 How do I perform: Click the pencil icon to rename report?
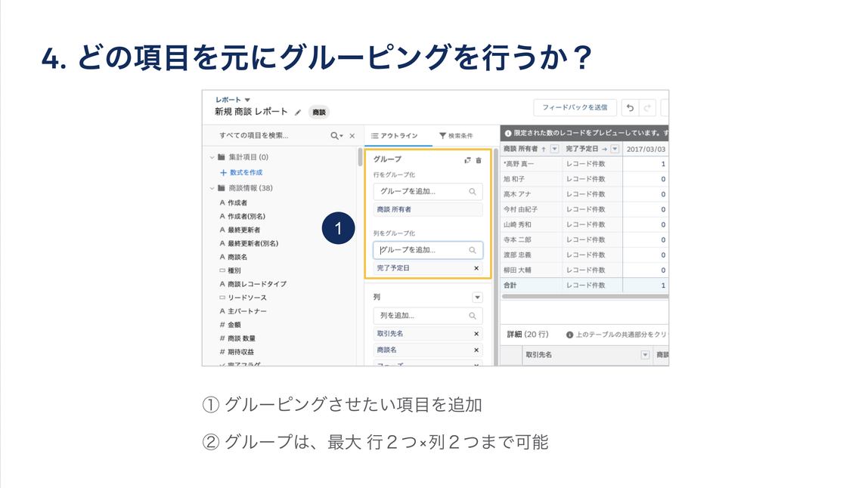pos(298,113)
